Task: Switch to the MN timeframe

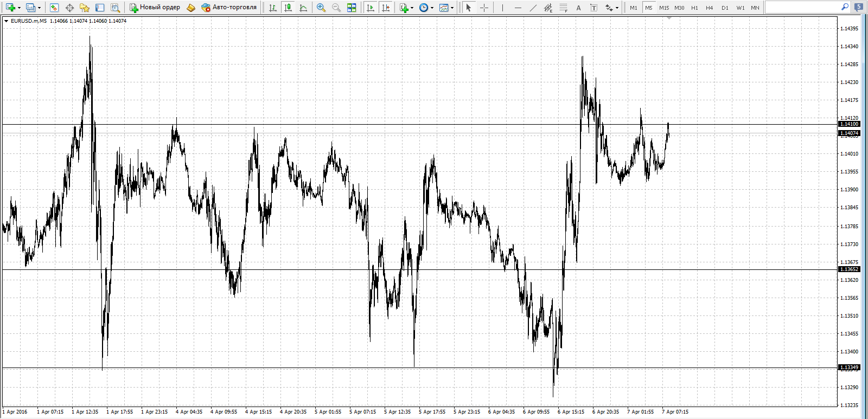Action: [x=755, y=8]
